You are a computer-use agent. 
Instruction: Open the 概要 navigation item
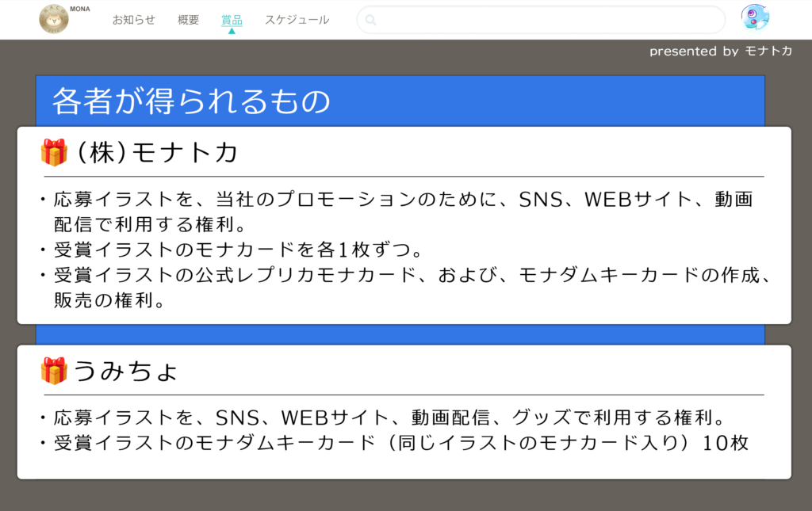click(x=188, y=20)
